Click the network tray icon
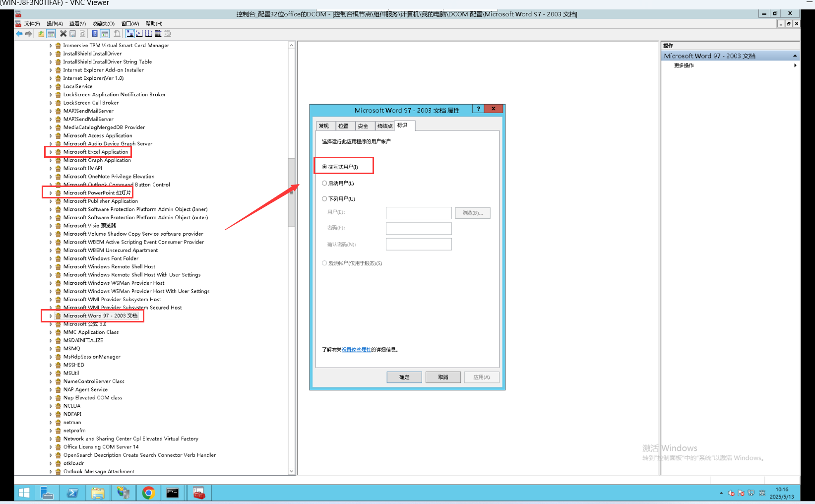Screen dimensions: 815x504 point(751,493)
